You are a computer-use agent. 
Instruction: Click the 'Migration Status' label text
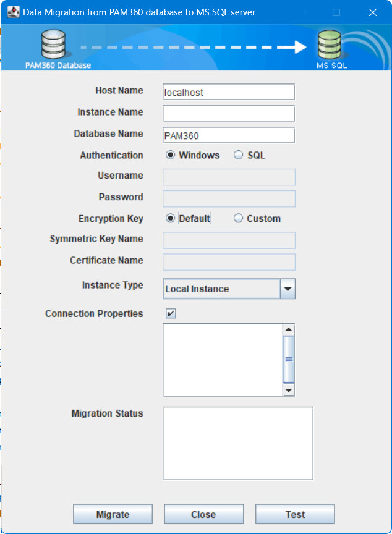click(108, 413)
